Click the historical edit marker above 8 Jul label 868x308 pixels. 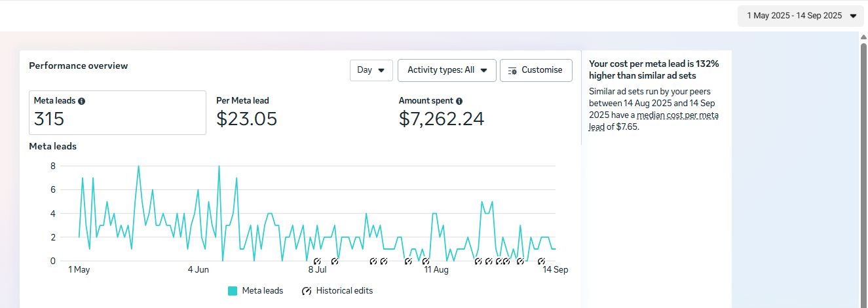pos(317,261)
